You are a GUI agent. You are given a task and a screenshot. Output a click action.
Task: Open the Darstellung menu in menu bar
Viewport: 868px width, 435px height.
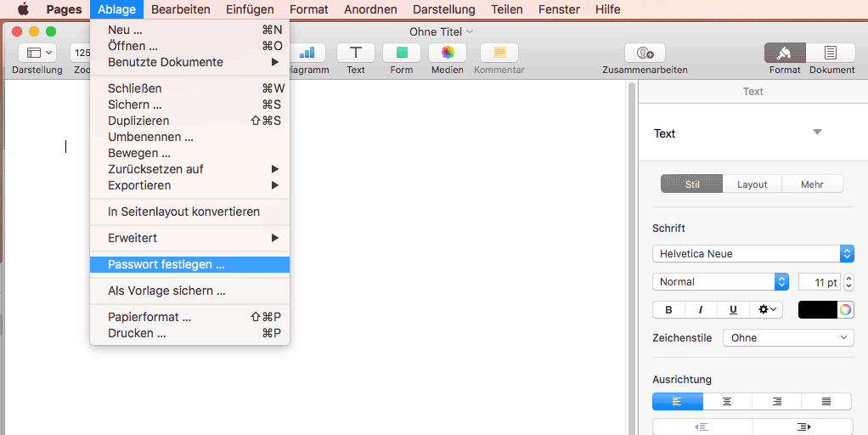tap(444, 9)
